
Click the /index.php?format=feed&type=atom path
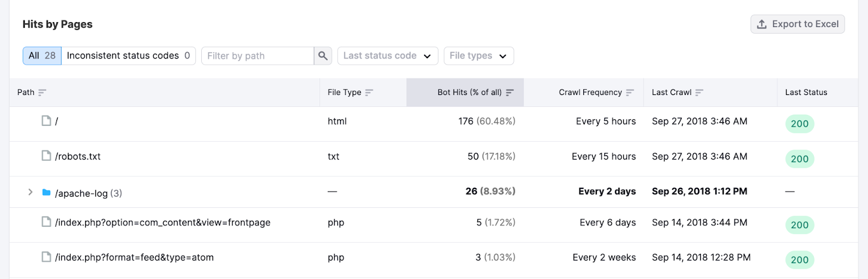pyautogui.click(x=134, y=257)
